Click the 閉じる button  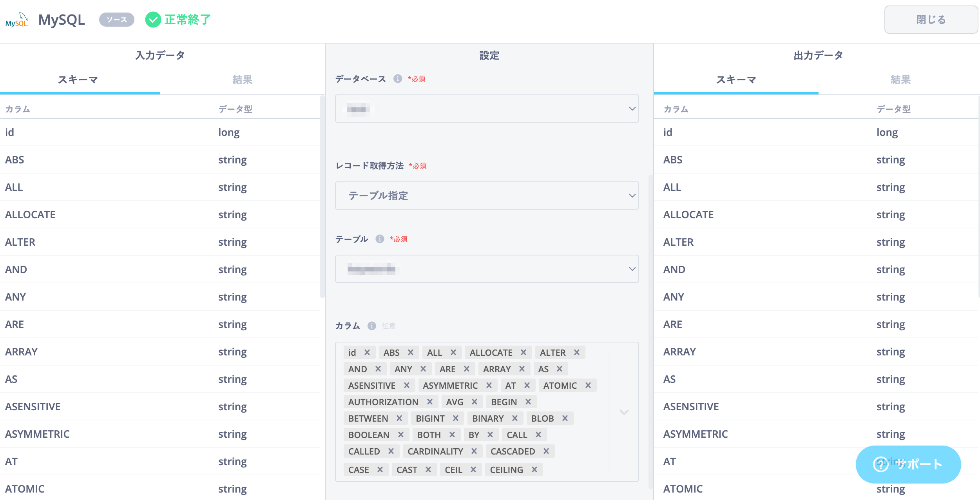pyautogui.click(x=931, y=20)
